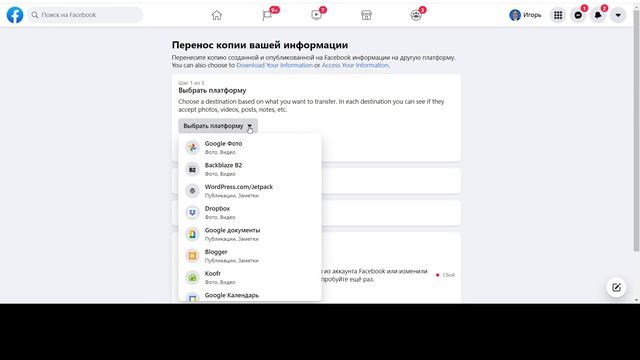The height and width of the screenshot is (360, 640).
Task: Open the Watch video icon
Action: pos(317,15)
